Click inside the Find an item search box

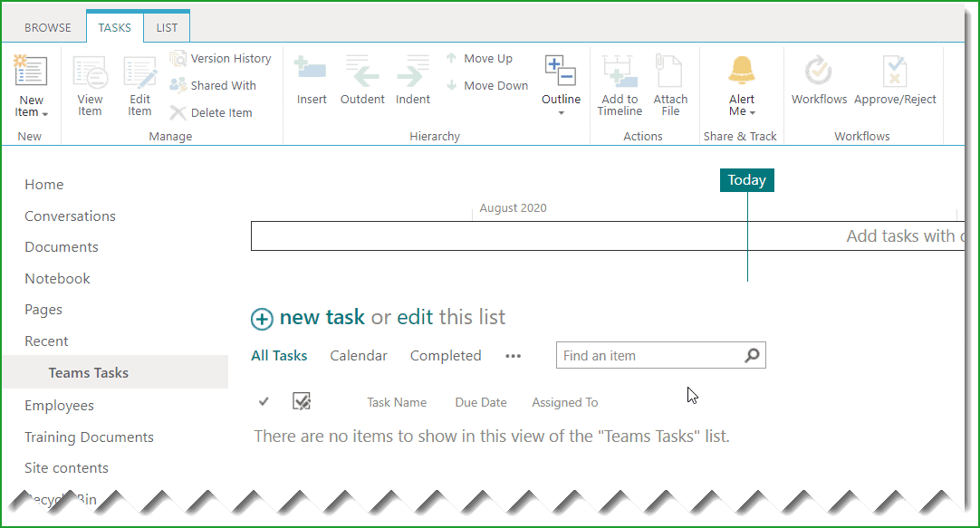point(648,355)
